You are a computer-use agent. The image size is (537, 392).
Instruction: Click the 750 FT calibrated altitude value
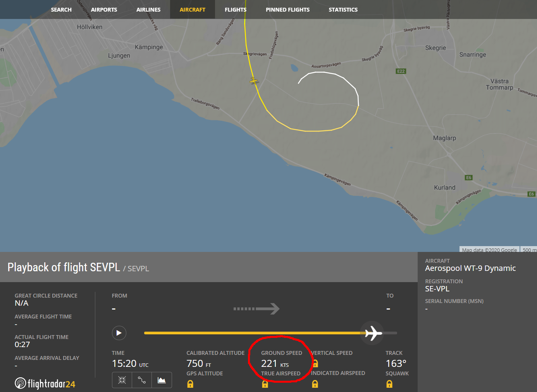coord(199,364)
